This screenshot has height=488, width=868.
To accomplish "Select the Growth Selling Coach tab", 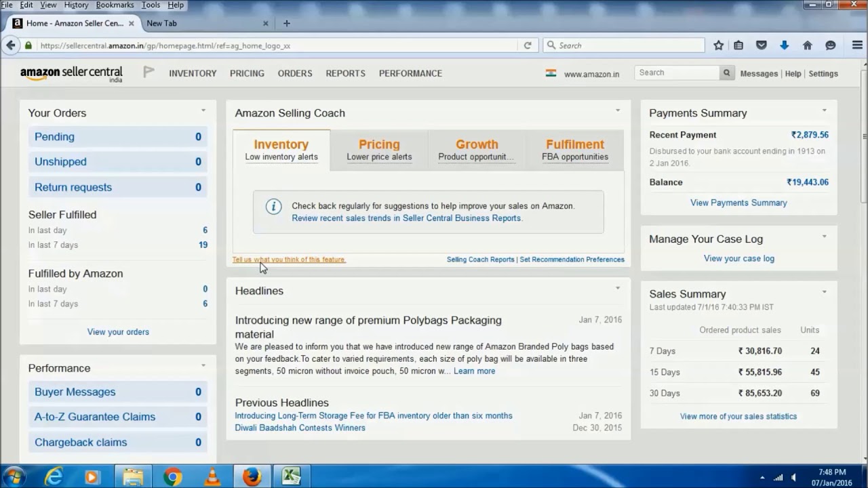I will (477, 150).
